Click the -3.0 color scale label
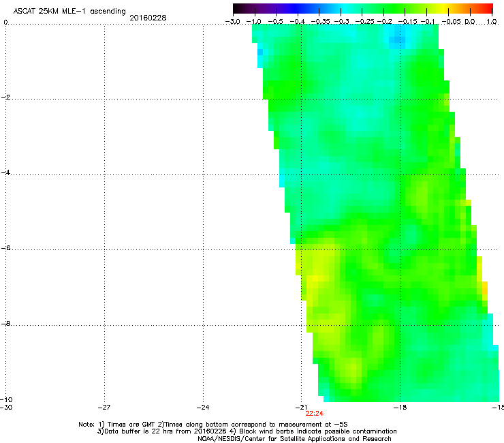 coord(233,22)
